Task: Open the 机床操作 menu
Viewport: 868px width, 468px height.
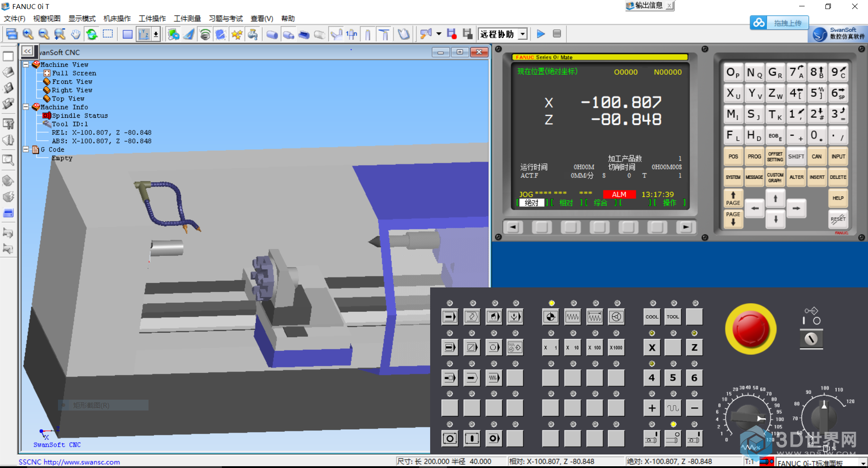Action: point(117,19)
